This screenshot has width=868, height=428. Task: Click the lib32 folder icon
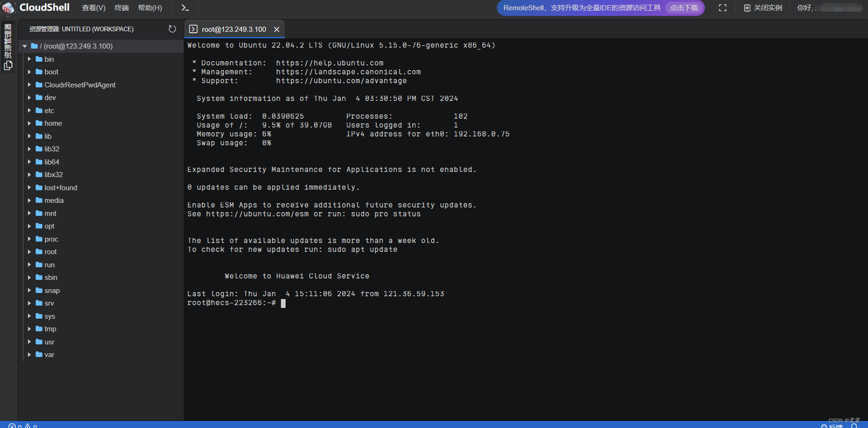tap(39, 149)
